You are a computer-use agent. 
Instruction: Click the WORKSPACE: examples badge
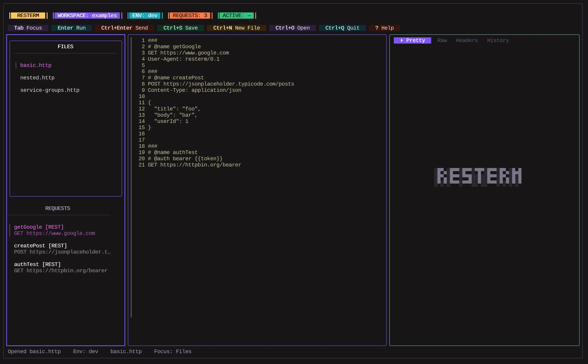click(87, 15)
